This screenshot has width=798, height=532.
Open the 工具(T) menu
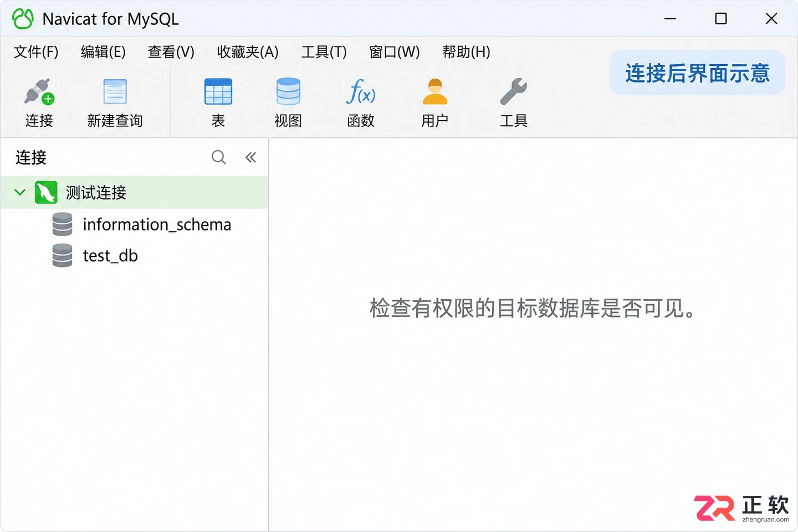(x=324, y=52)
